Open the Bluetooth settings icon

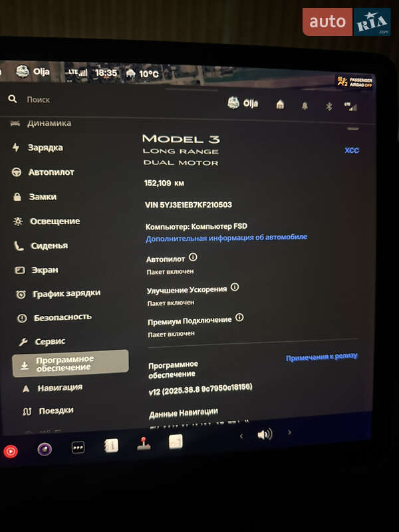329,106
